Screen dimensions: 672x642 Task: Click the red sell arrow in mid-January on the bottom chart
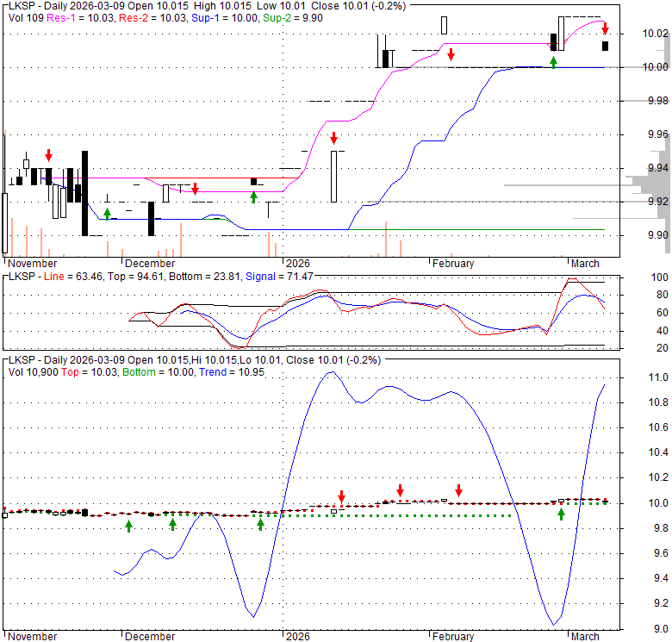point(341,496)
